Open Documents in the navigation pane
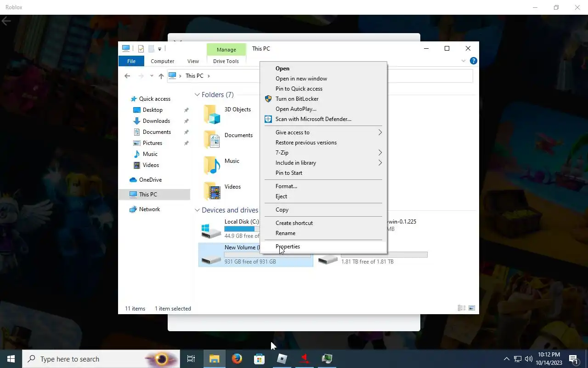This screenshot has height=368, width=588. [x=157, y=132]
